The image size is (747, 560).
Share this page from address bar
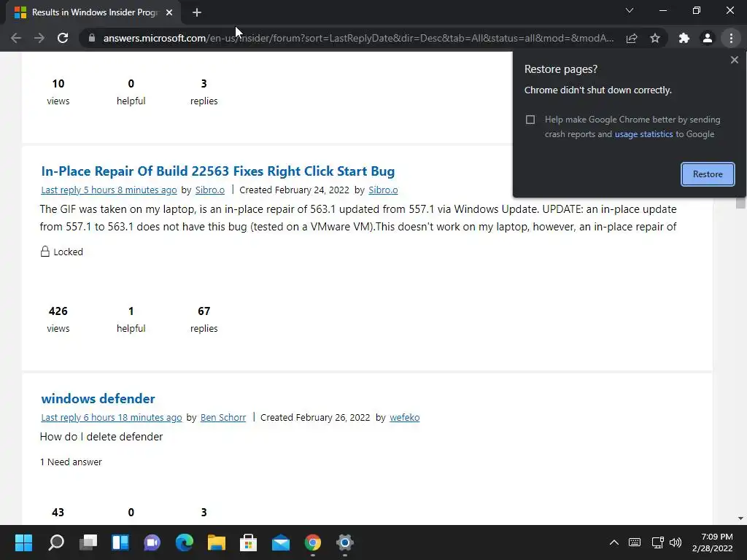tap(632, 38)
